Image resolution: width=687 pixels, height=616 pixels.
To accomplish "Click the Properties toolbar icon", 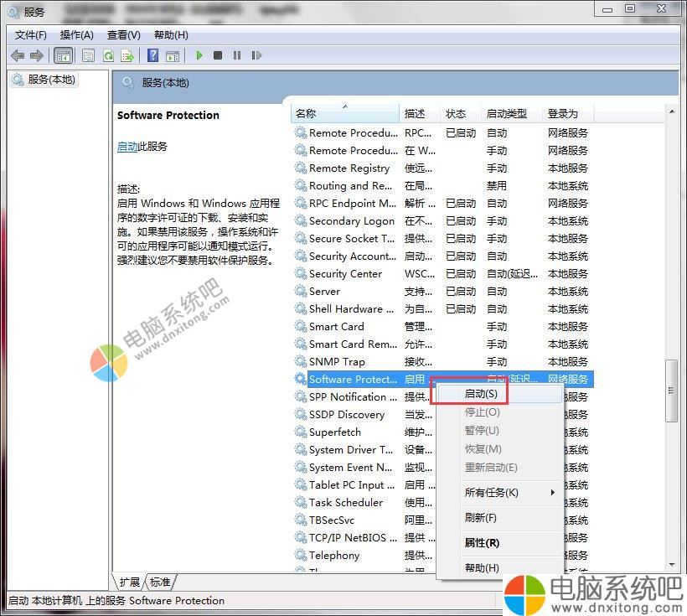I will pyautogui.click(x=89, y=55).
